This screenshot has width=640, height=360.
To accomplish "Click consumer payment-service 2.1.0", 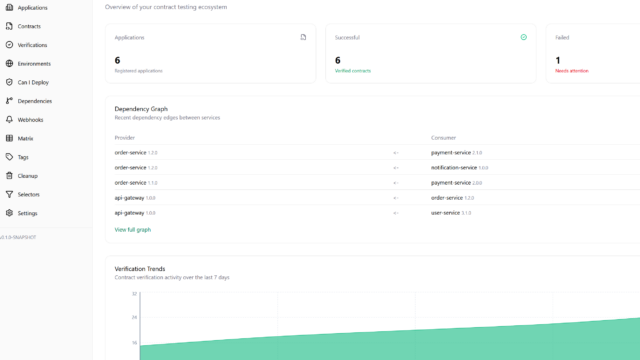I will 456,153.
